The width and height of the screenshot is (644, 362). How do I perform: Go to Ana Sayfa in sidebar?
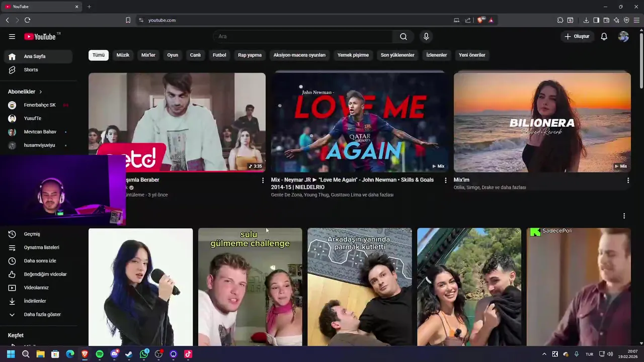(x=38, y=56)
